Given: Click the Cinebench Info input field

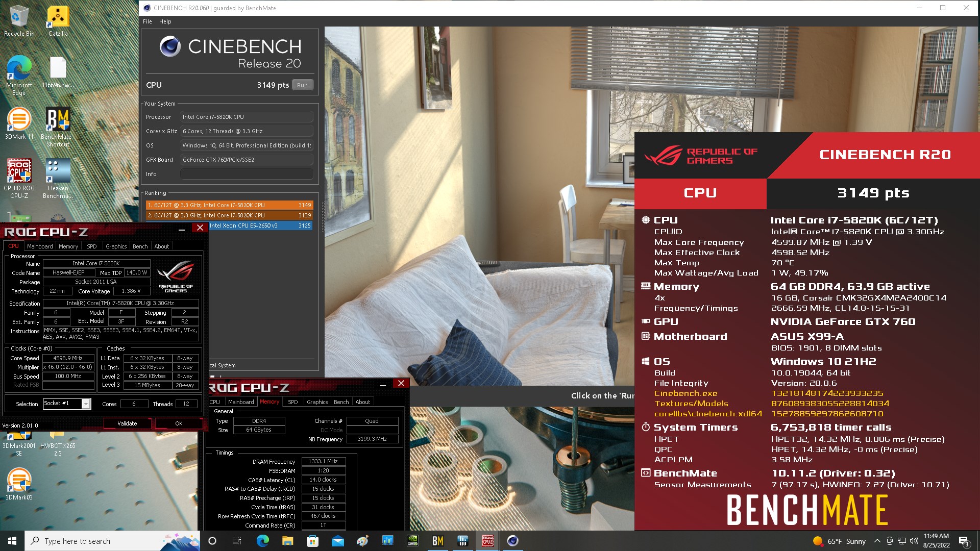Looking at the screenshot, I should 247,174.
